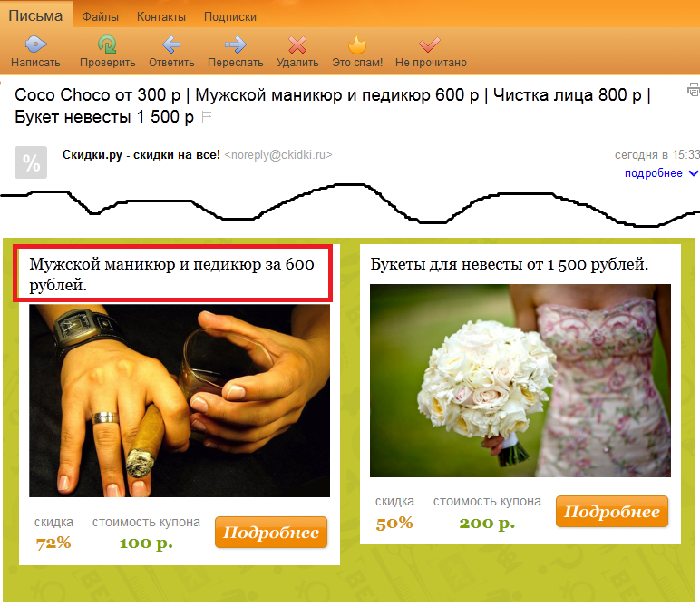700x608 pixels.
Task: Delete the email via Удалить icon
Action: [x=297, y=44]
